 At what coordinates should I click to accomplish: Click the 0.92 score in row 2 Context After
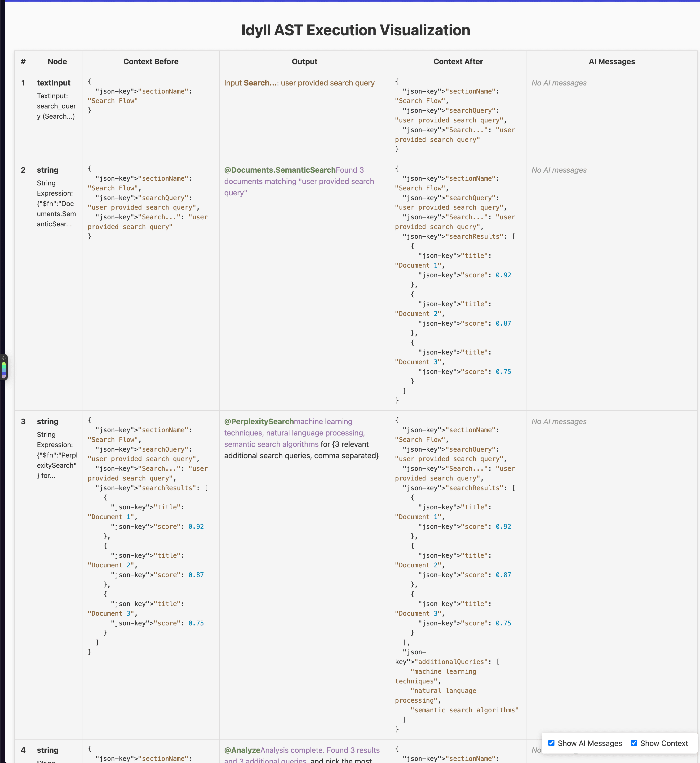(x=503, y=275)
